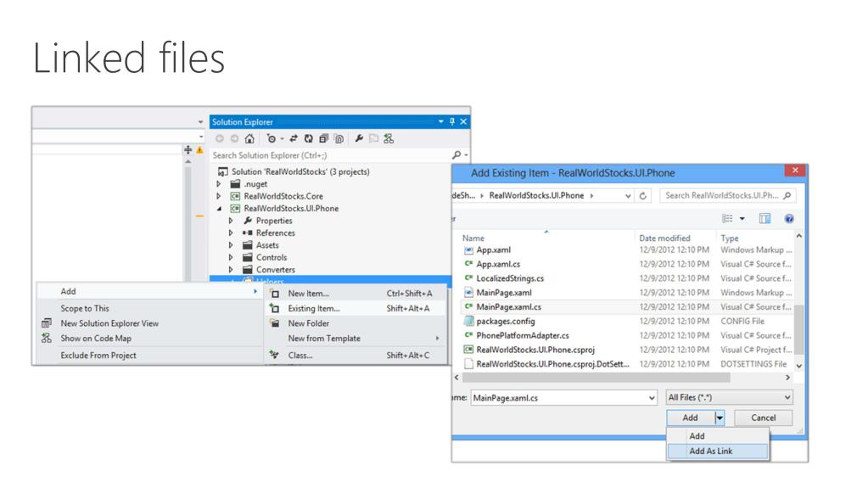The image size is (868, 488).
Task: Expand the Converters folder
Action: click(231, 269)
